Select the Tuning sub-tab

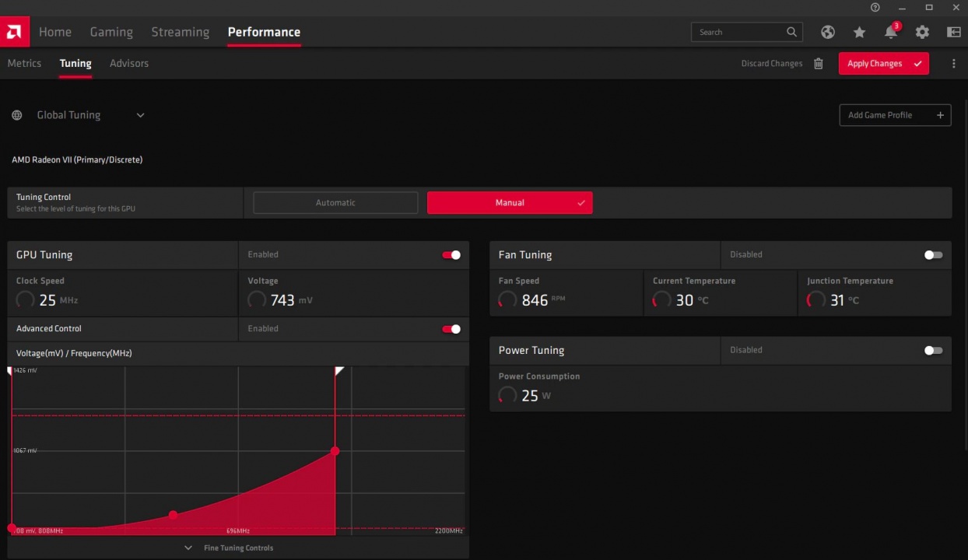75,64
